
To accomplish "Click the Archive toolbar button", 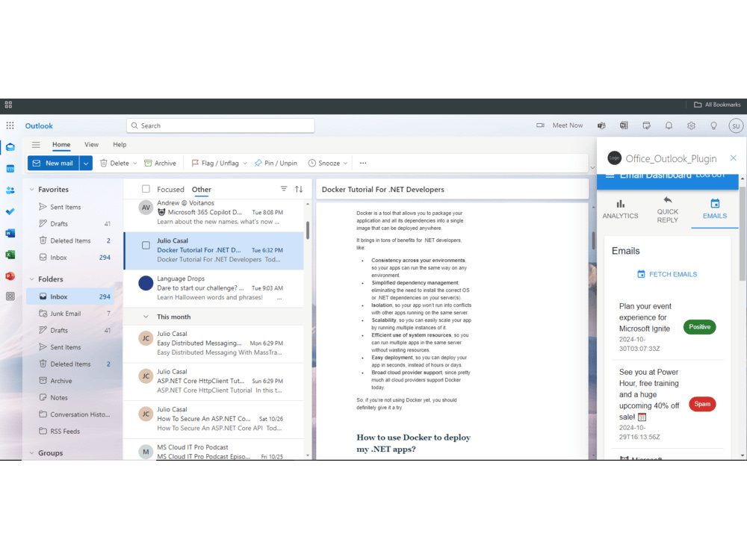I will click(x=160, y=163).
